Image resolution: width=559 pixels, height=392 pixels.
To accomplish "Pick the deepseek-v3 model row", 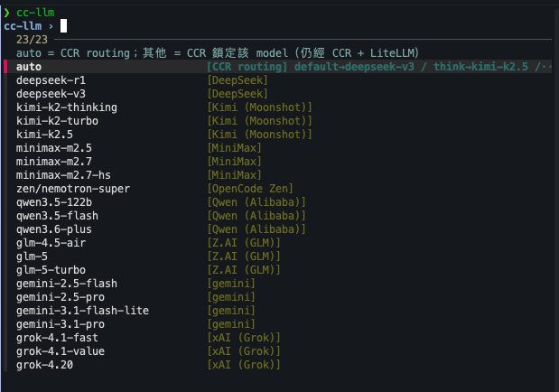I will click(x=280, y=94).
